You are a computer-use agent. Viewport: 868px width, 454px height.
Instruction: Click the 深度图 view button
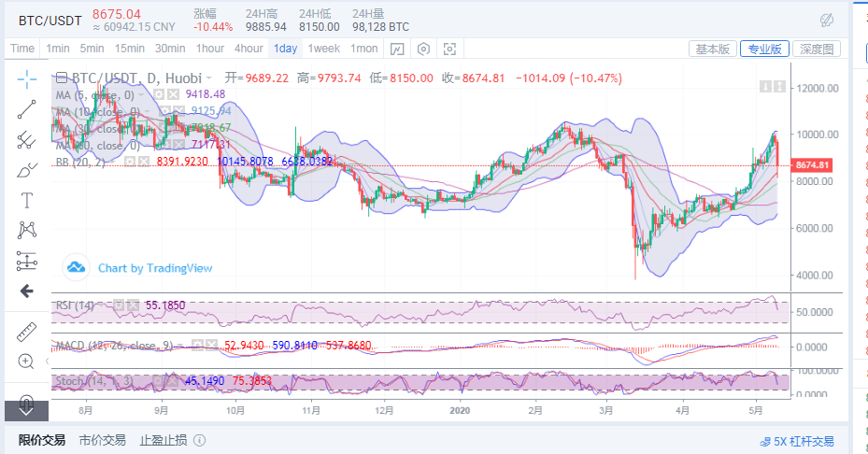[x=817, y=49]
